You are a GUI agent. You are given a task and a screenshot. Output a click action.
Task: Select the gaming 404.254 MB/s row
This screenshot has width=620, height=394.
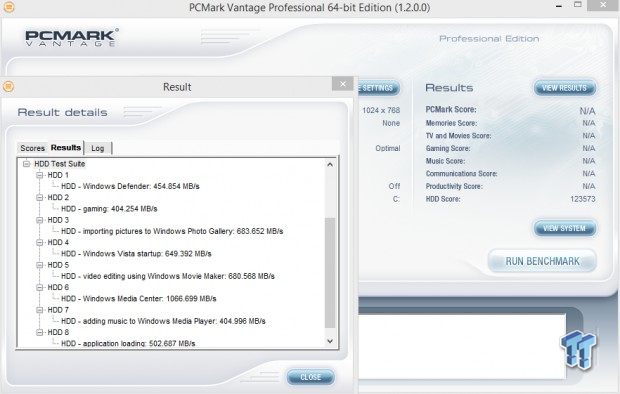[x=109, y=209]
